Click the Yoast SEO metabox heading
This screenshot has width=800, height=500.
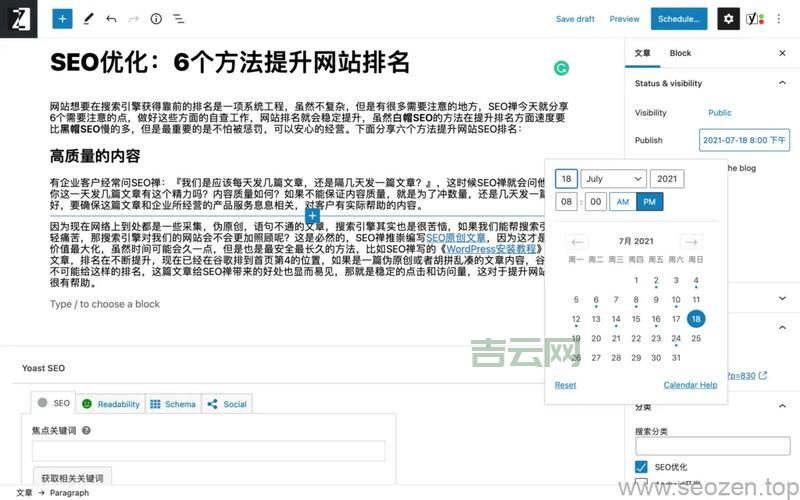coord(43,368)
